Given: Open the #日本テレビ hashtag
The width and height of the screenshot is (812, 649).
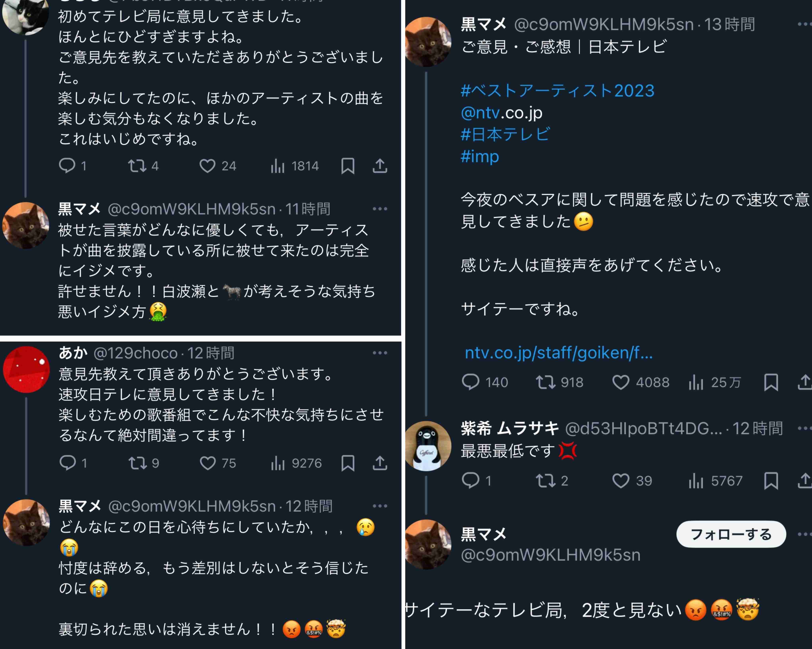Looking at the screenshot, I should [506, 134].
